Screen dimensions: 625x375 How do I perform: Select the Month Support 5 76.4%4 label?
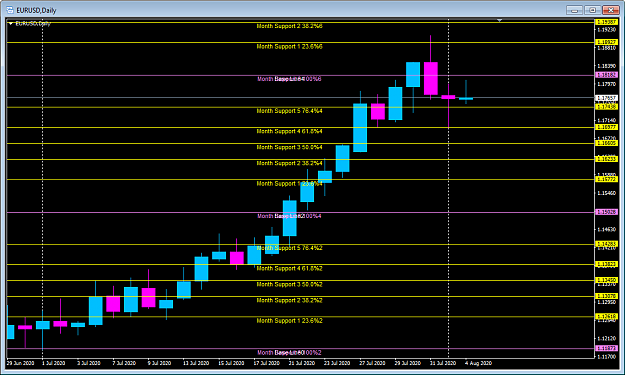point(289,111)
